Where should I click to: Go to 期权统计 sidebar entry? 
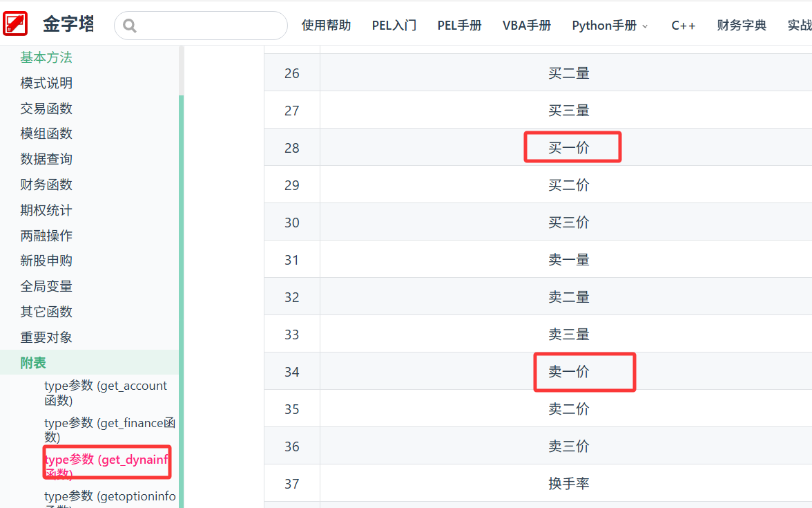(46, 210)
